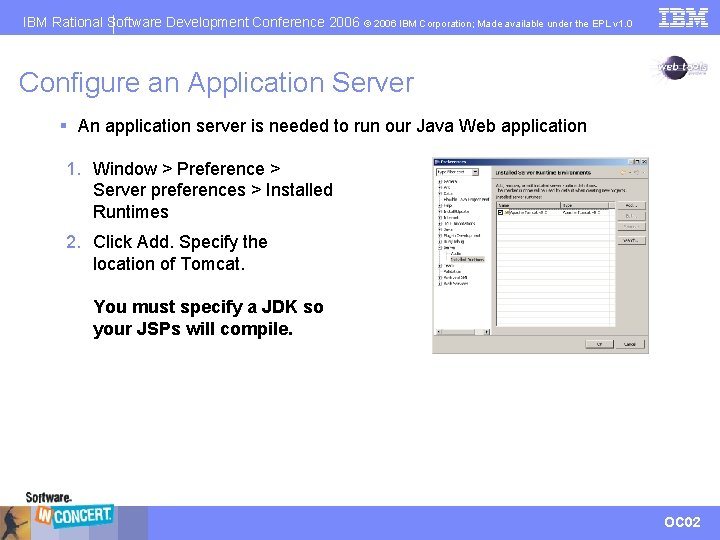Click OK in the Preferences dialog
Image resolution: width=720 pixels, height=540 pixels.
(x=599, y=344)
